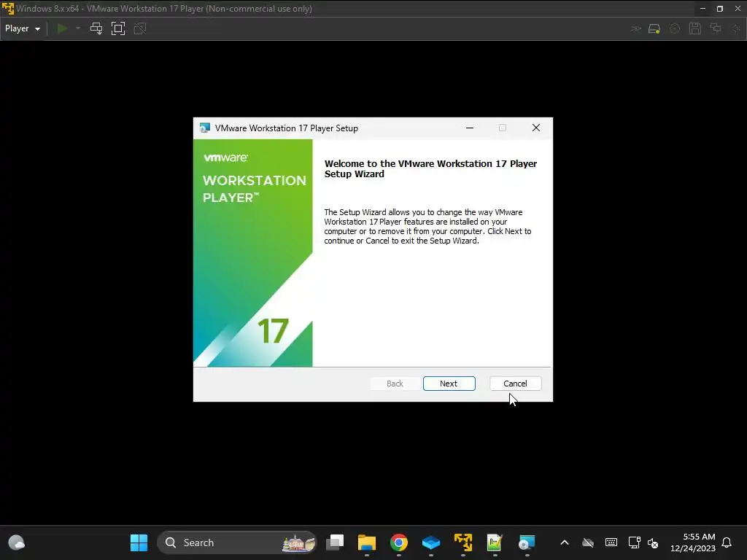Image resolution: width=747 pixels, height=560 pixels.
Task: Close the VMware Player Setup dialog
Action: click(x=536, y=128)
